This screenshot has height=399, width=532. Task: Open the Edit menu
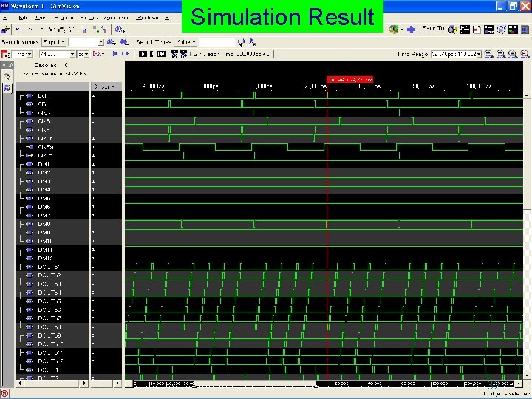click(x=23, y=18)
